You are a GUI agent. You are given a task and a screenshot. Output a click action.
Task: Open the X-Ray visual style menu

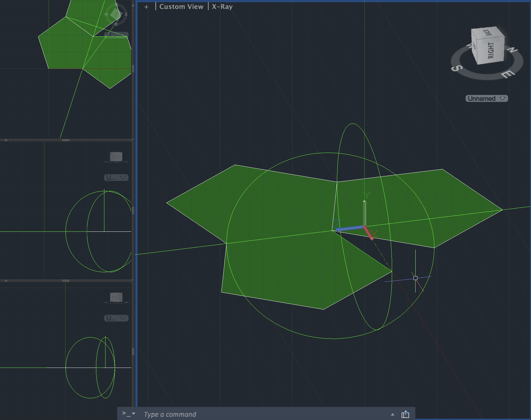coord(222,7)
